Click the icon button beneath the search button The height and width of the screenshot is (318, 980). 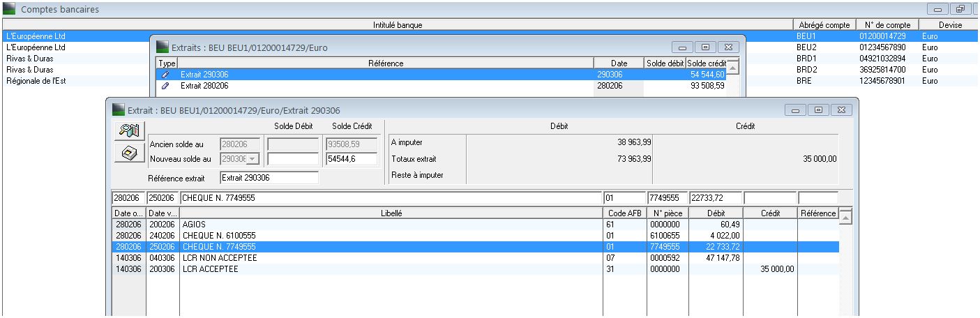coord(130,154)
